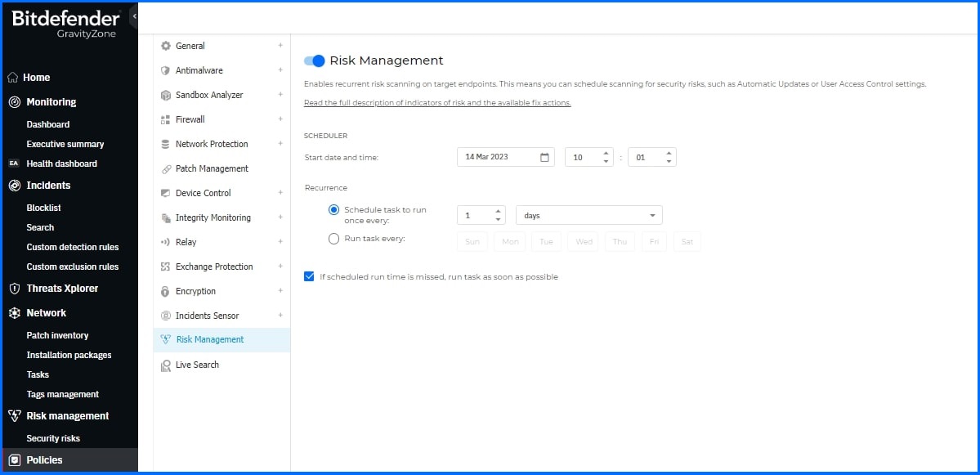Follow the 'Read the full description' link
The height and width of the screenshot is (475, 980).
click(x=437, y=103)
